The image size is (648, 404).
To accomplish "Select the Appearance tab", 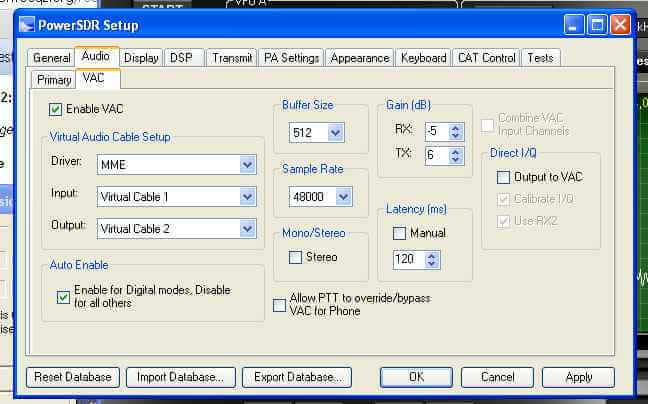I will 360,58.
